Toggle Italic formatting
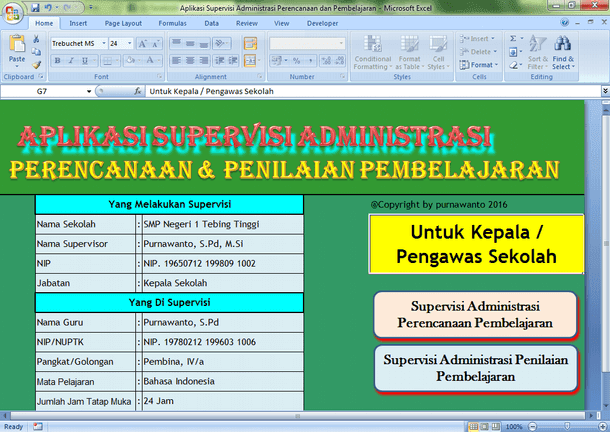 [71, 60]
